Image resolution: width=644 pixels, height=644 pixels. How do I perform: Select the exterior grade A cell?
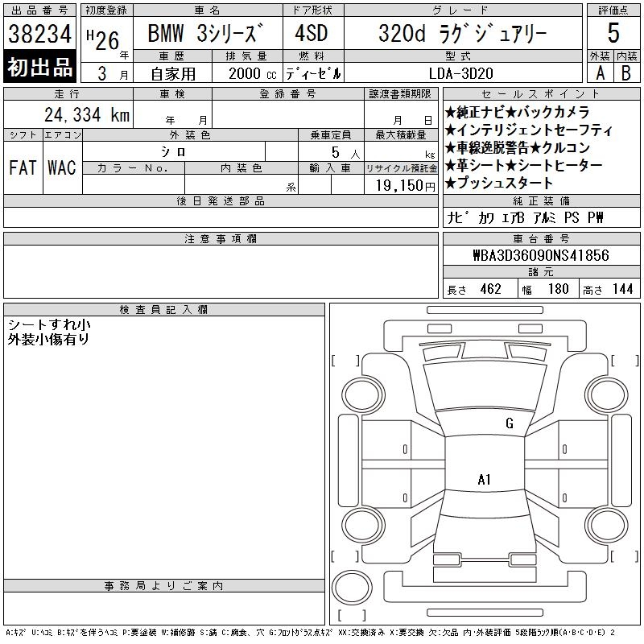tap(601, 73)
